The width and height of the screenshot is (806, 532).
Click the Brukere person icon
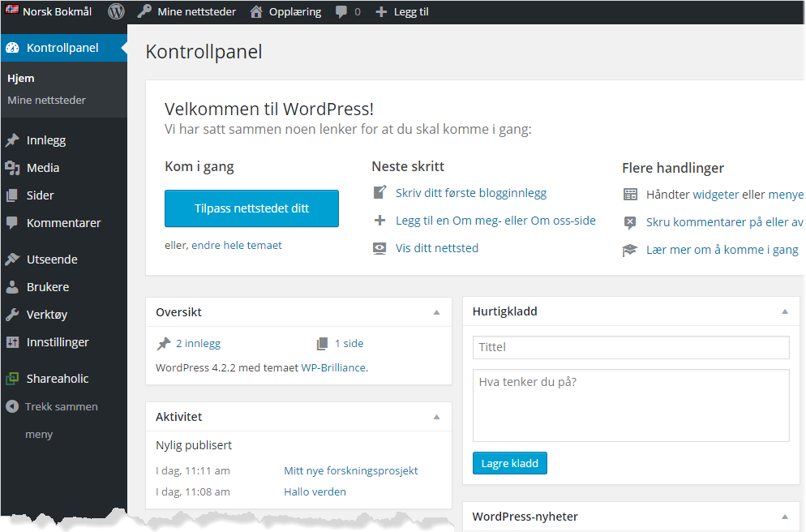tap(12, 287)
